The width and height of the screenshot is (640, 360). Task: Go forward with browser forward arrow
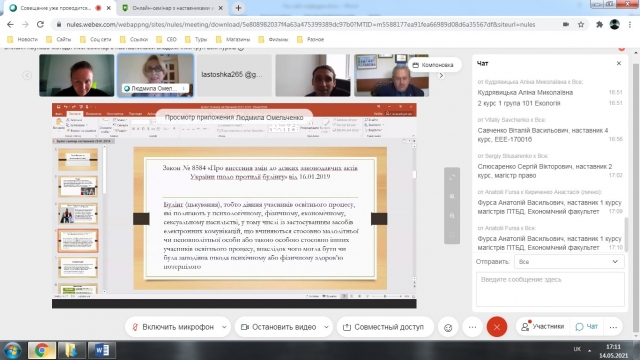(x=25, y=24)
